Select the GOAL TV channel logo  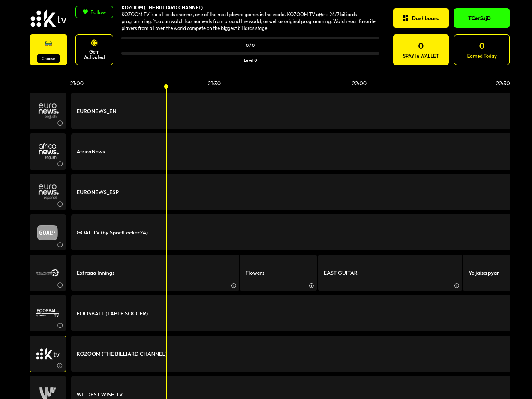point(48,232)
